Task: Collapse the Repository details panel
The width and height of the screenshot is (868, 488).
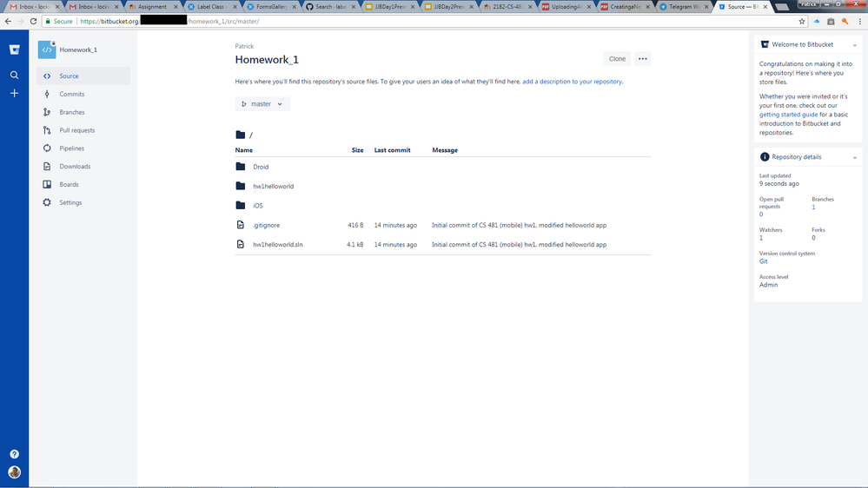Action: coord(855,158)
